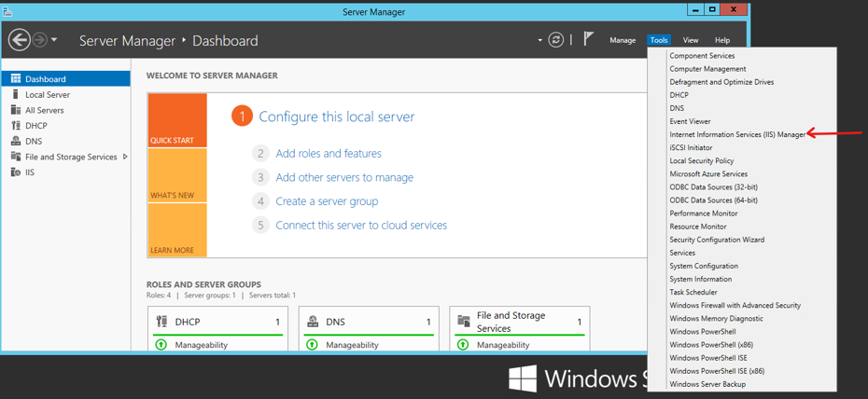The image size is (868, 399).
Task: Click DNS tile Manageability status icon
Action: tap(312, 345)
